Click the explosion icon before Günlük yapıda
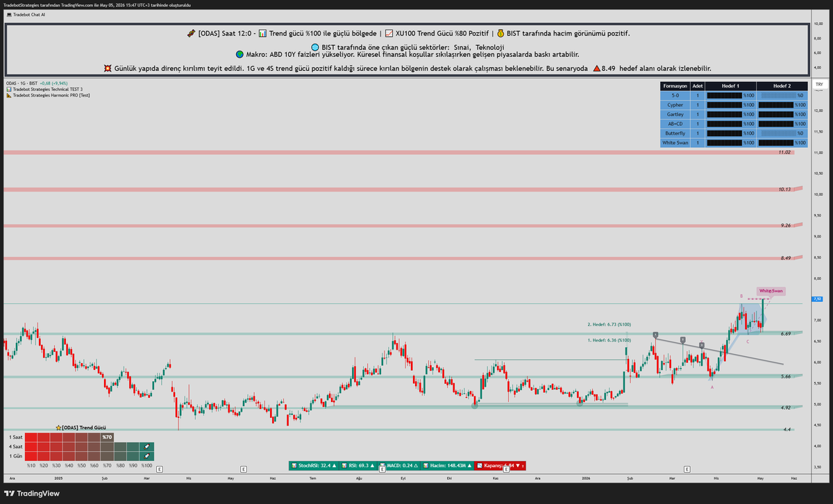This screenshot has width=833, height=504. tap(108, 69)
